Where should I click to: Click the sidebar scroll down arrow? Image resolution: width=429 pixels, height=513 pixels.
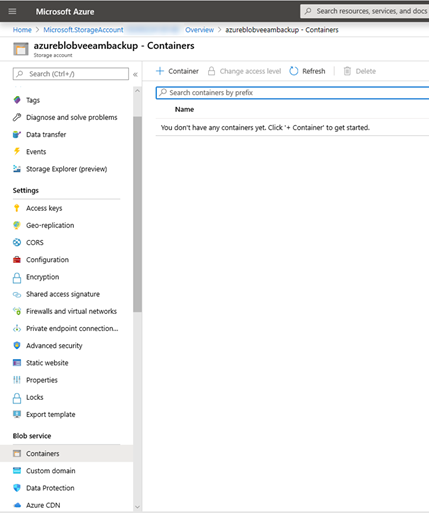pos(137,507)
